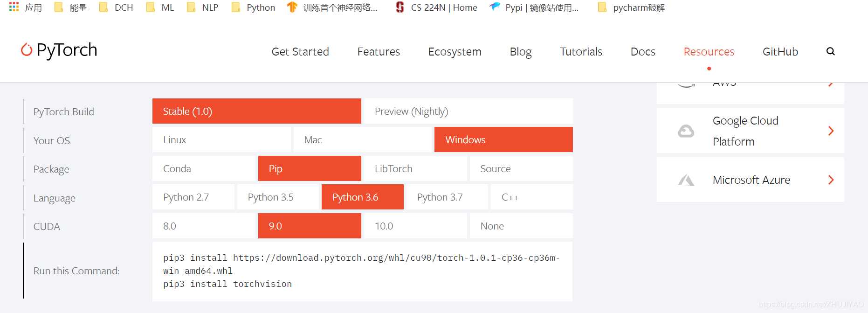Select CUDA version 9.0
This screenshot has width=868, height=313.
(310, 226)
